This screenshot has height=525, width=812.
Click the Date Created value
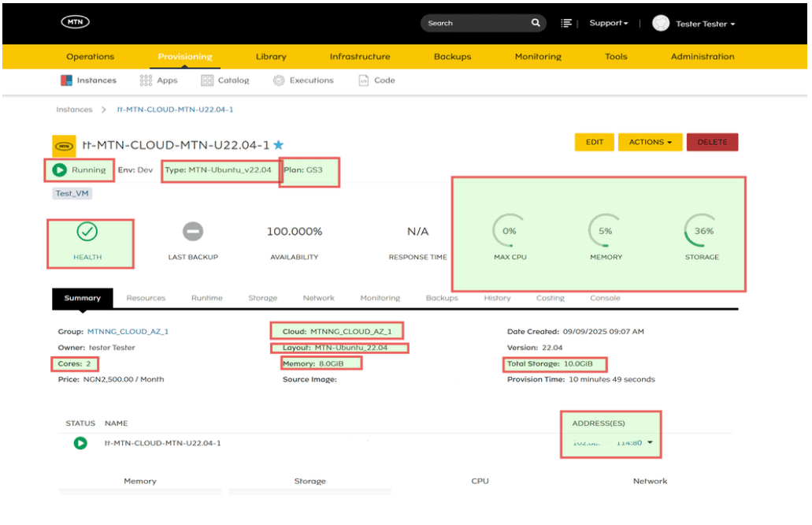603,332
